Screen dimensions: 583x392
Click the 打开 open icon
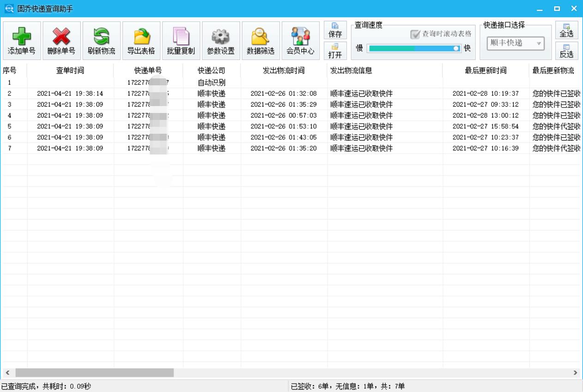tap(336, 51)
